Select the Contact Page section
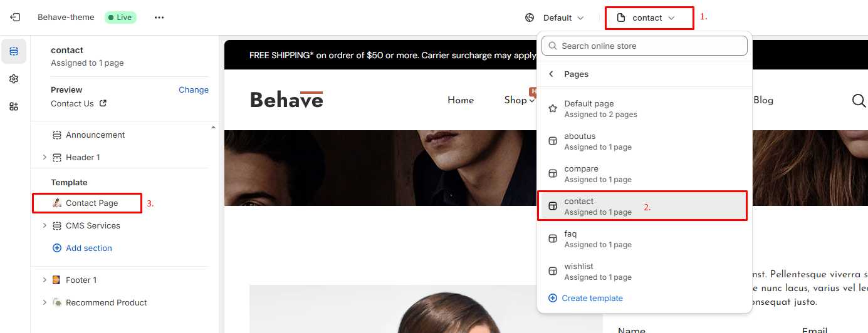The image size is (868, 333). click(x=86, y=203)
